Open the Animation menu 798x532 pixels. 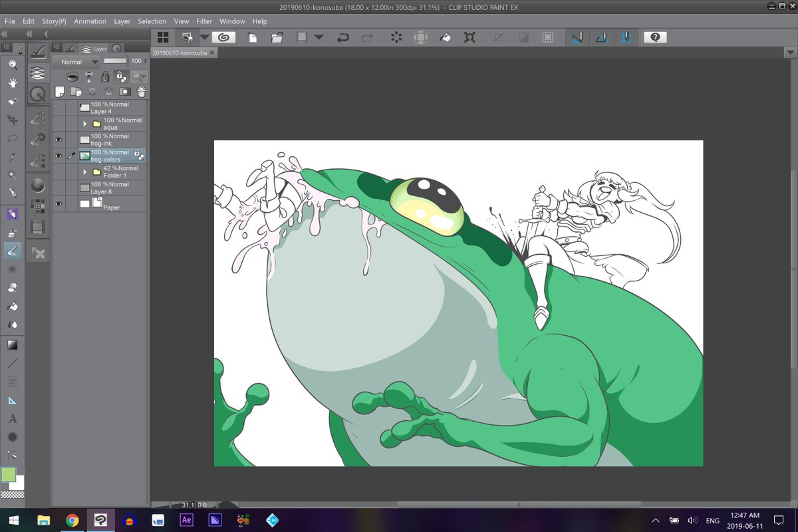click(90, 21)
